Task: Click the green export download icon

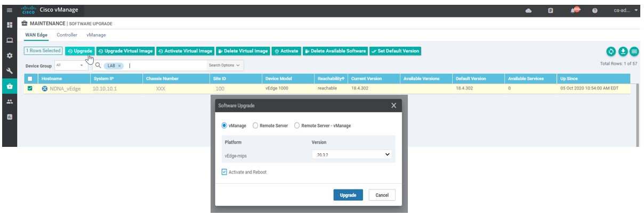Action: coord(623,51)
